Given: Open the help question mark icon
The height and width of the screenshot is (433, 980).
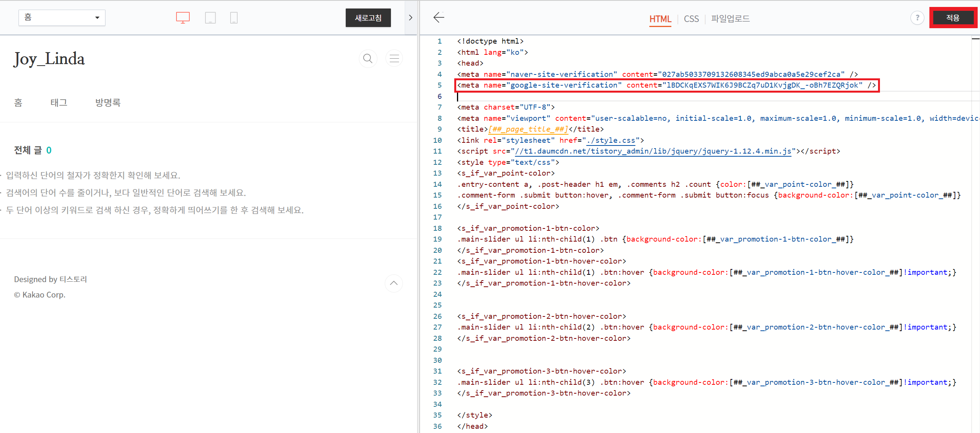Looking at the screenshot, I should pyautogui.click(x=917, y=18).
